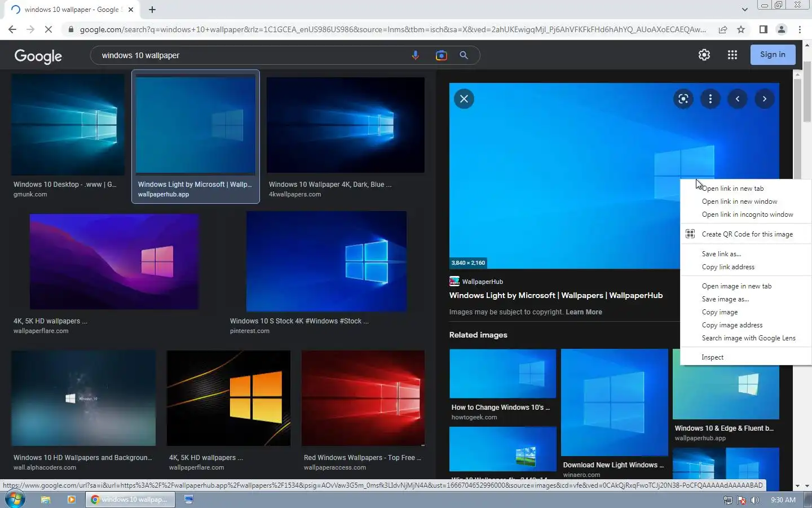Open purple 4K 5K HD wallpapers thumbnail

[x=114, y=261]
